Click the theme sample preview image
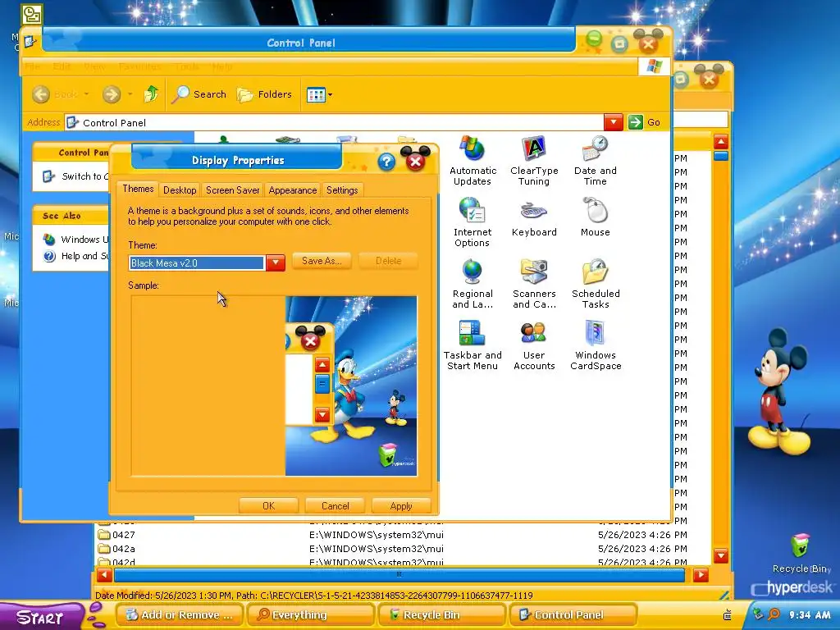The height and width of the screenshot is (630, 840). click(351, 386)
